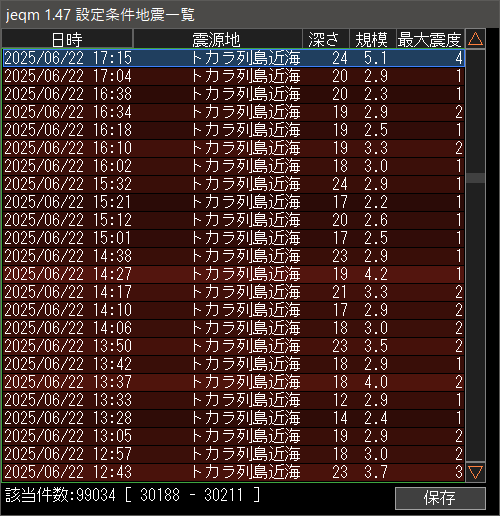500x516 pixels.
Task: Click the scrollbar track below the thumb
Action: [x=475, y=322]
